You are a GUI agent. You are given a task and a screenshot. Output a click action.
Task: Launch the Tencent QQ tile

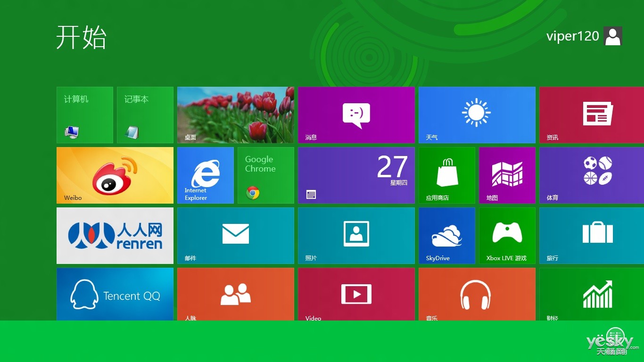(115, 294)
